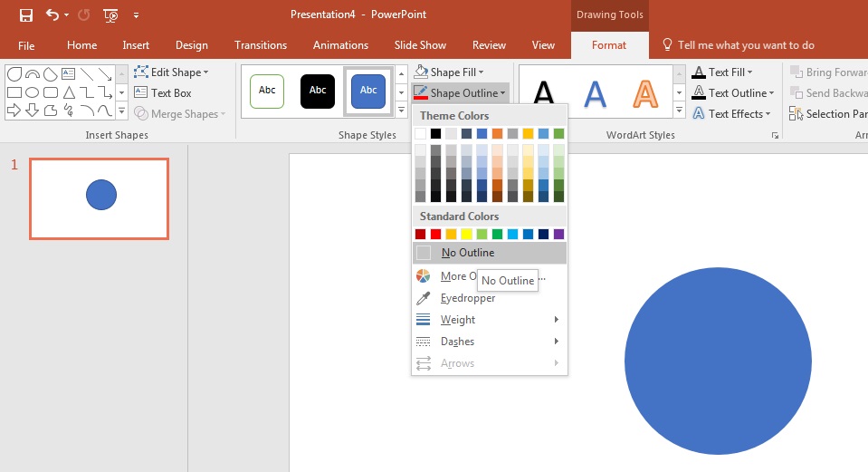Image resolution: width=868 pixels, height=472 pixels.
Task: Choose the line arrow shape
Action: [x=105, y=74]
